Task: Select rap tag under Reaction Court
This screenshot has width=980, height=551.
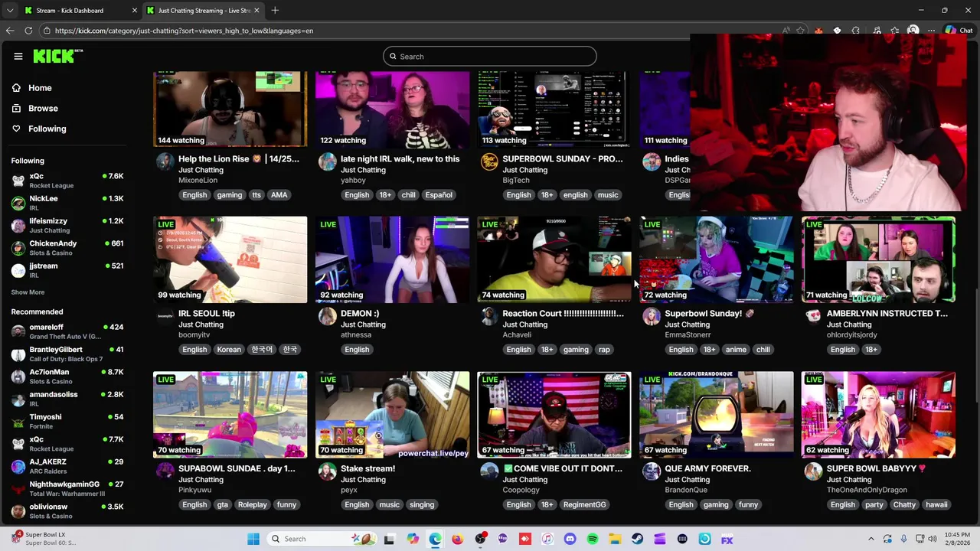Action: [x=604, y=350]
